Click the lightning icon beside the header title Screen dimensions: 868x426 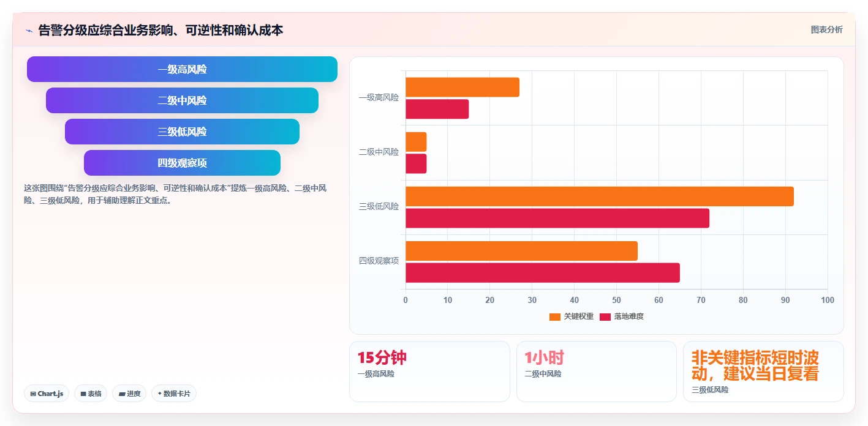pos(29,31)
